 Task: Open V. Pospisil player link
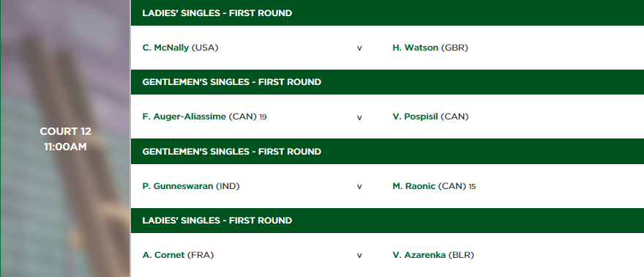[415, 117]
